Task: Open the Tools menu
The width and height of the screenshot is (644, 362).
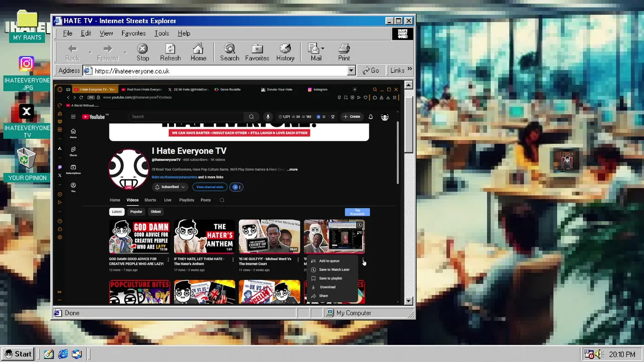Action: click(162, 33)
